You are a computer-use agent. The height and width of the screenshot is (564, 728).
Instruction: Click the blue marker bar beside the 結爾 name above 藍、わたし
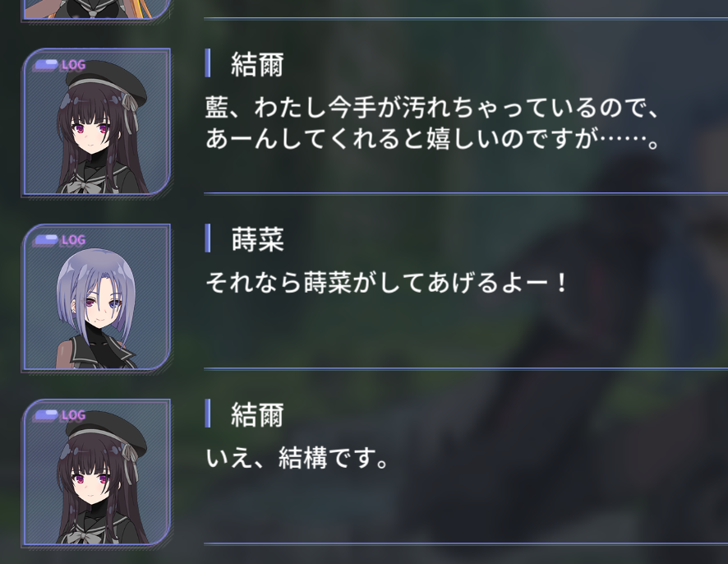point(208,62)
